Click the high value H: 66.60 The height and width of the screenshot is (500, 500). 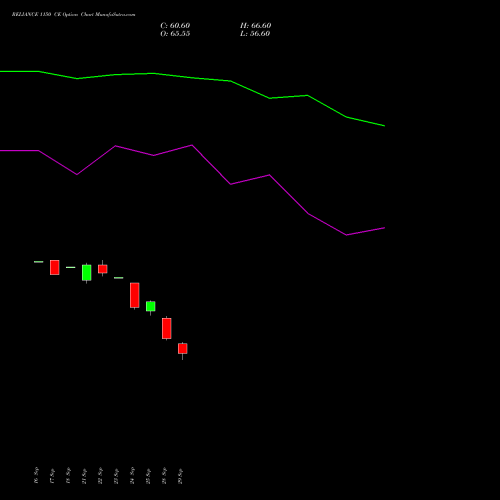click(x=256, y=26)
